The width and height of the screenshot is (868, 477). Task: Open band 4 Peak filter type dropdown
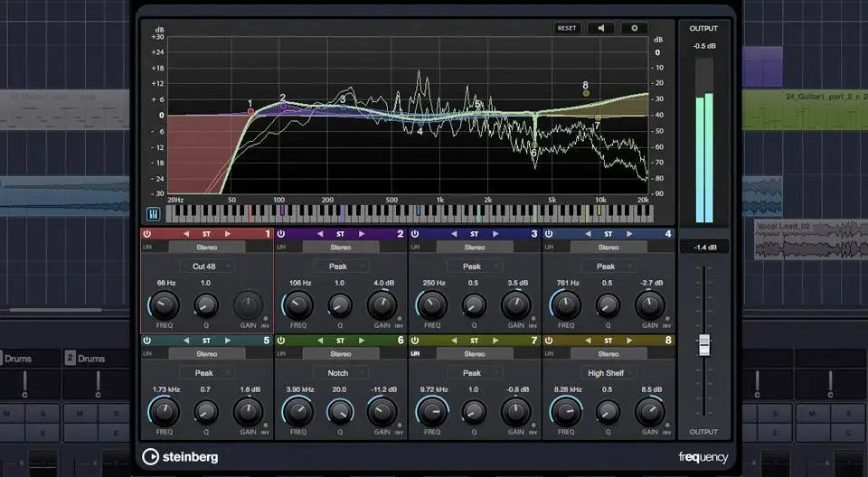pyautogui.click(x=609, y=267)
